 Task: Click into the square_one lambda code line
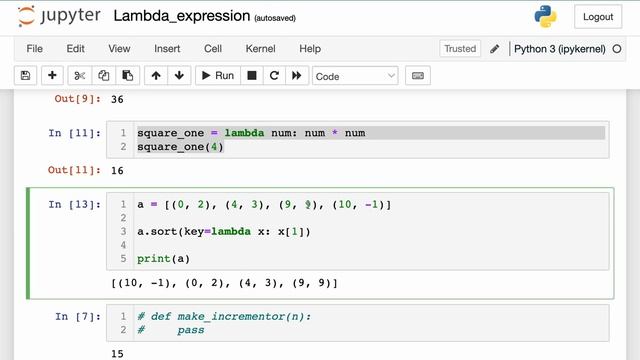click(x=251, y=133)
